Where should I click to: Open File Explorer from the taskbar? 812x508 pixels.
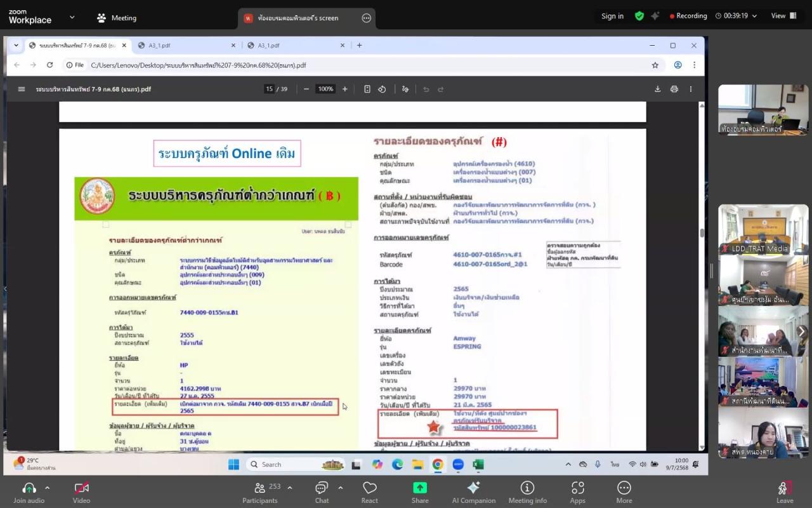click(x=417, y=464)
